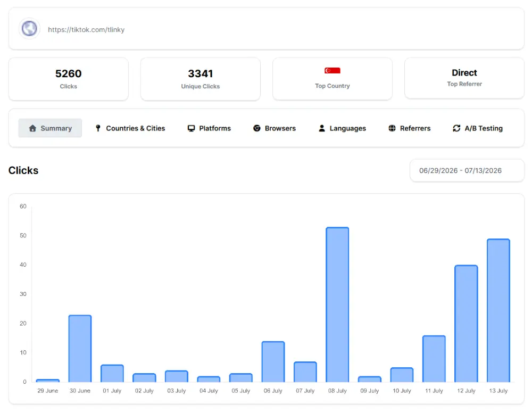Image resolution: width=532 pixels, height=412 pixels.
Task: Click the 08 July axis label
Action: click(338, 391)
